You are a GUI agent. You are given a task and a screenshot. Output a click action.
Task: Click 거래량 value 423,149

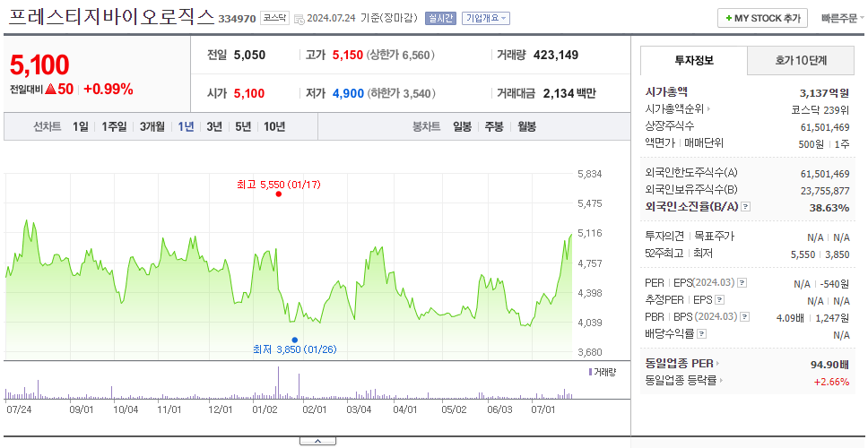tap(556, 56)
